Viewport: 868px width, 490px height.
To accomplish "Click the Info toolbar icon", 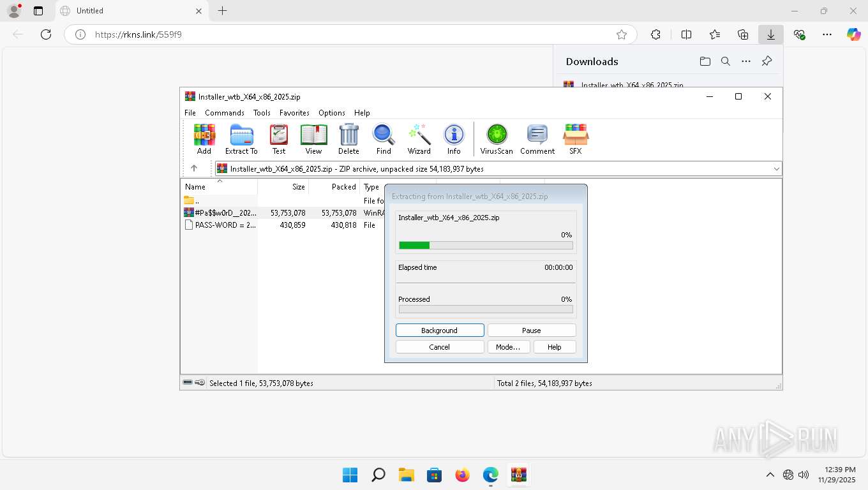I will (454, 139).
